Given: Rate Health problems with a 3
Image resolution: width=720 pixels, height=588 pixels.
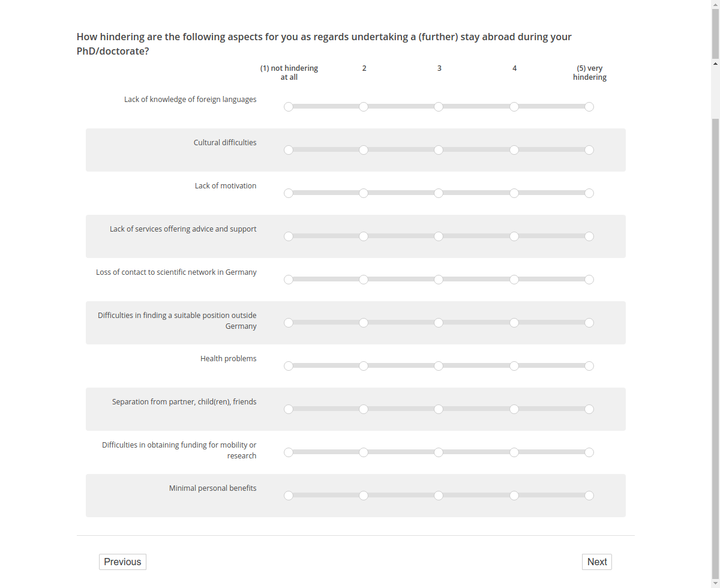Looking at the screenshot, I should (439, 365).
